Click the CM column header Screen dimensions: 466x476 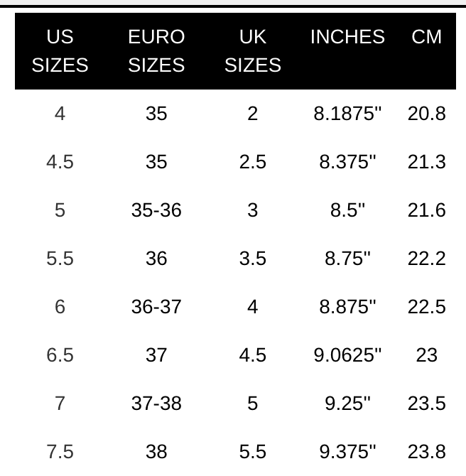pyautogui.click(x=426, y=37)
